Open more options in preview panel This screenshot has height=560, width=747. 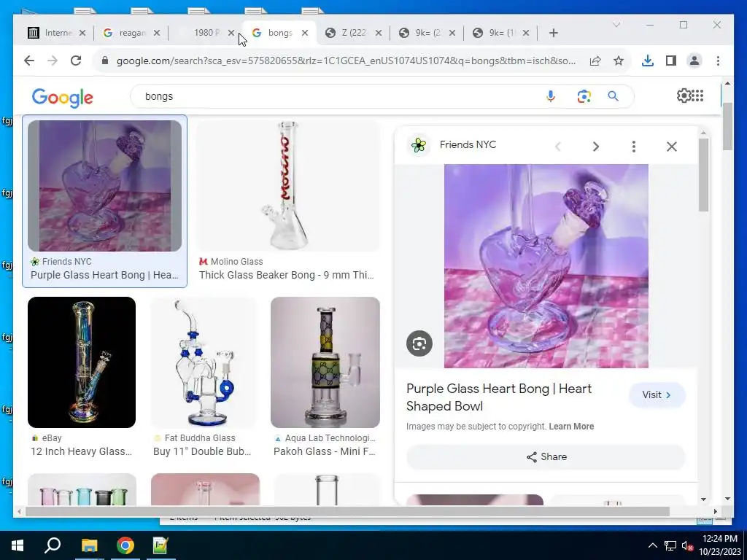click(634, 146)
